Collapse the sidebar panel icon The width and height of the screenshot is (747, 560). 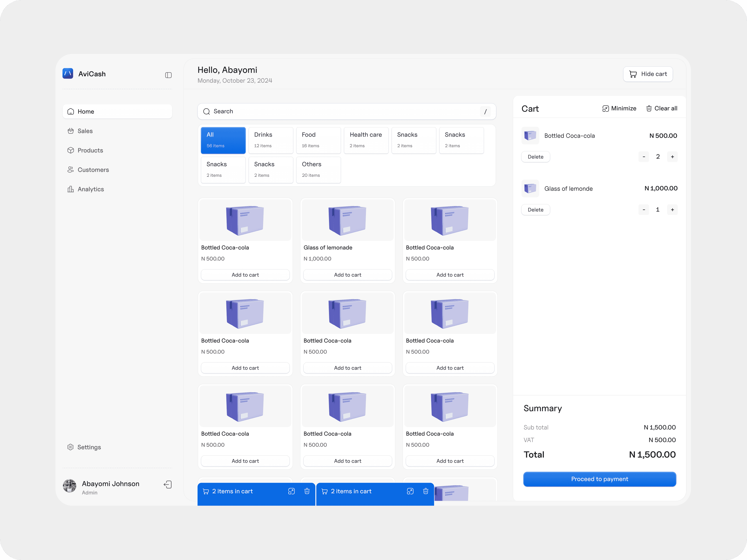(x=168, y=75)
